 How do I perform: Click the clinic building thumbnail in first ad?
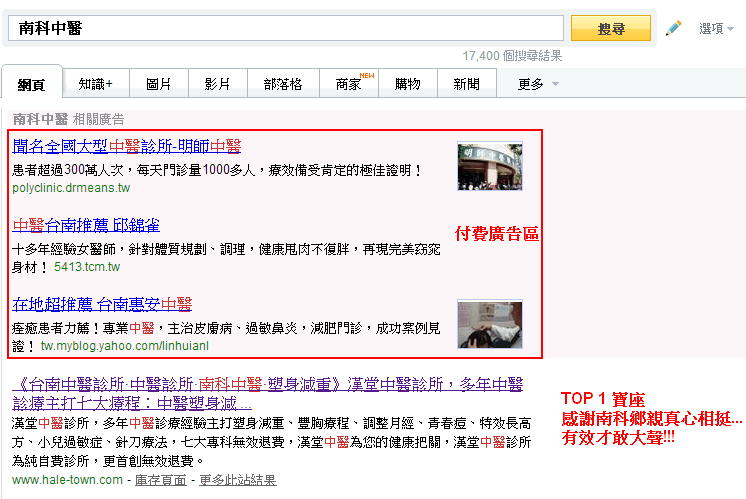click(490, 166)
